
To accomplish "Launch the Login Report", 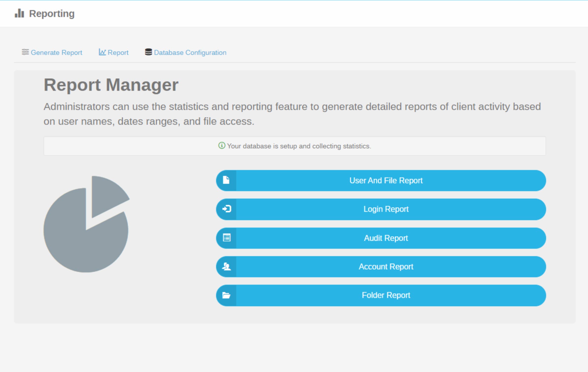I will [x=381, y=209].
